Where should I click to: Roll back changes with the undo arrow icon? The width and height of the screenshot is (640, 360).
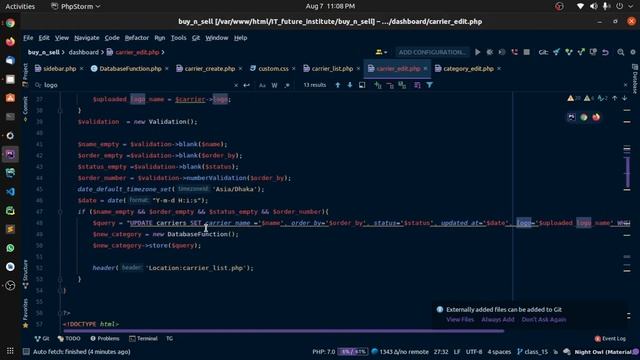(x=605, y=52)
